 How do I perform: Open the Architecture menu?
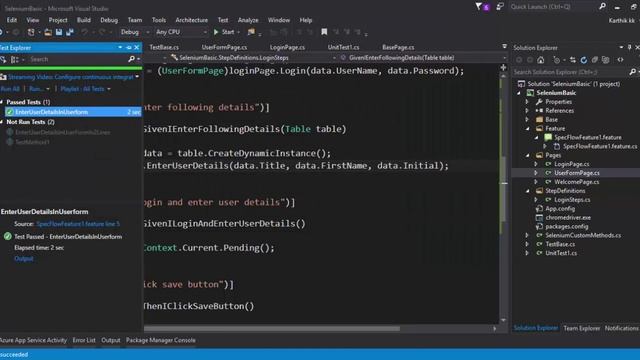pyautogui.click(x=191, y=20)
